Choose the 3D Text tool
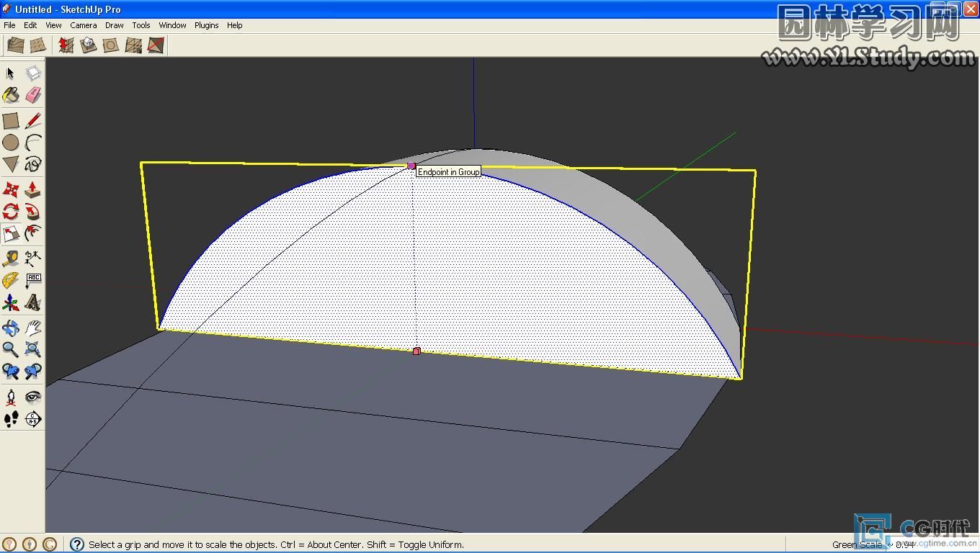Image resolution: width=980 pixels, height=553 pixels. [x=33, y=302]
